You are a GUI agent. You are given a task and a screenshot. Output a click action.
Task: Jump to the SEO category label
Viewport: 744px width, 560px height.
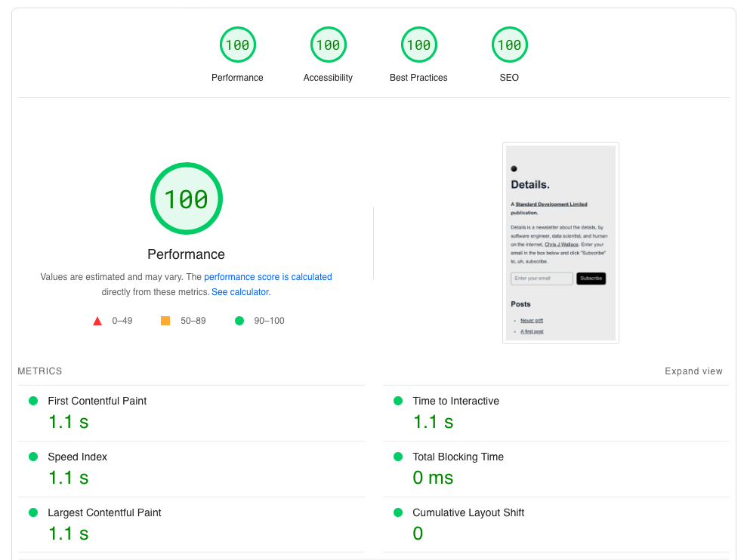509,77
